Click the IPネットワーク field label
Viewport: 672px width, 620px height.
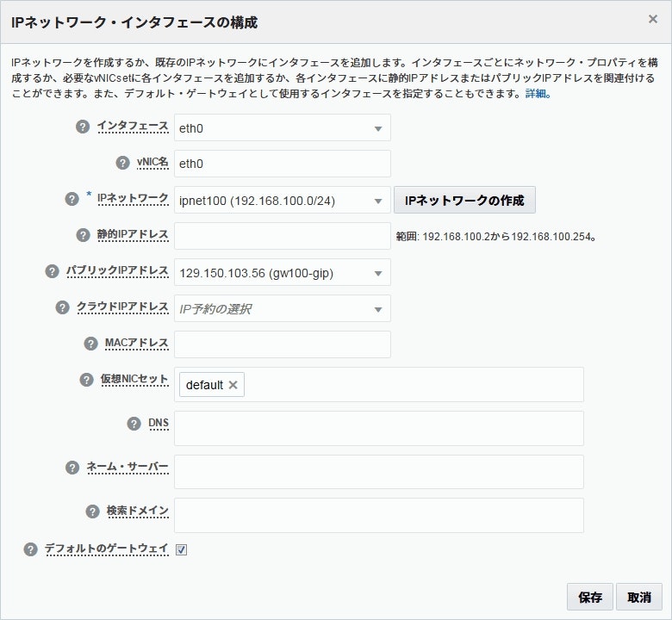click(x=133, y=198)
